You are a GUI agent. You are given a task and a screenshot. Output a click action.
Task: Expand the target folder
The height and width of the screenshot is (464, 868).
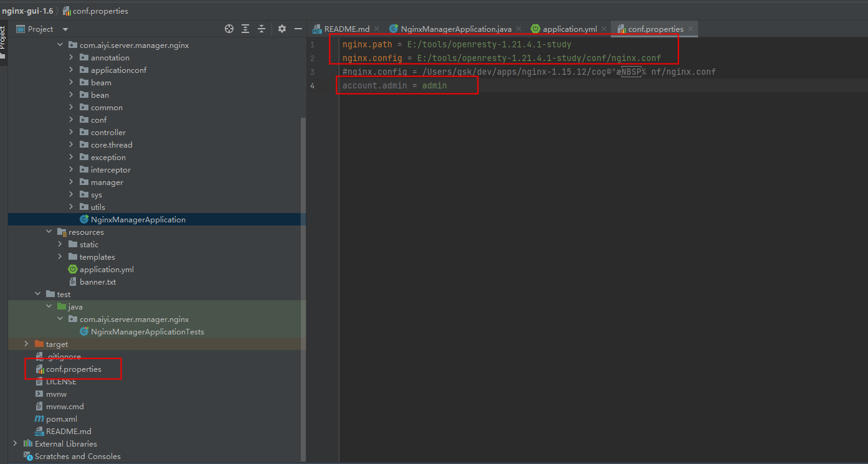pos(26,344)
